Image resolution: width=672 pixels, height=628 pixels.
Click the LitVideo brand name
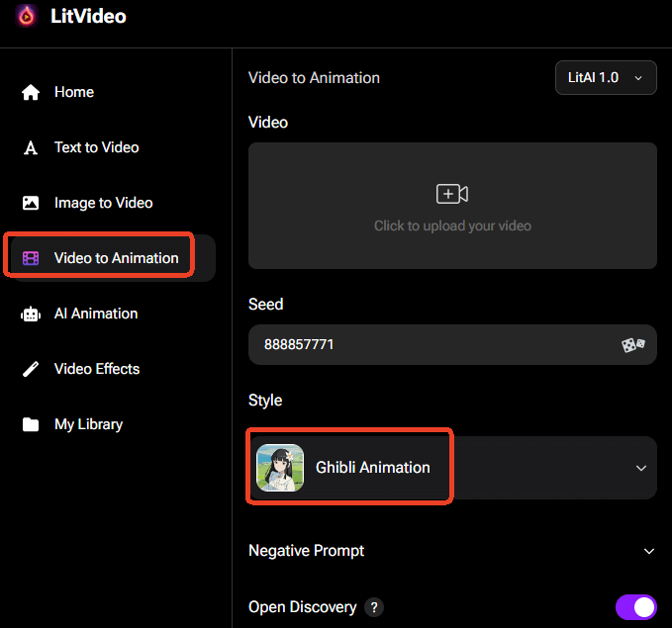(x=88, y=16)
